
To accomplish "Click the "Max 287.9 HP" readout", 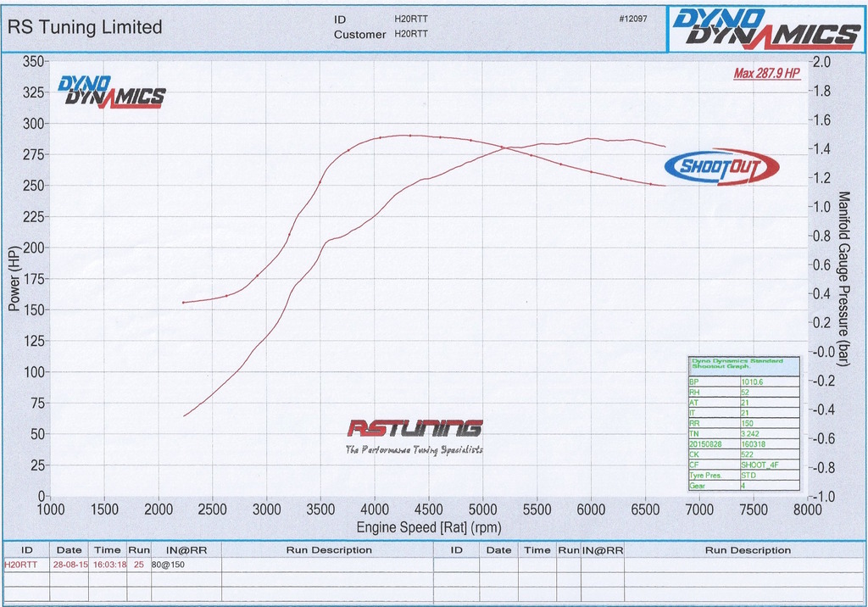I will (x=766, y=73).
